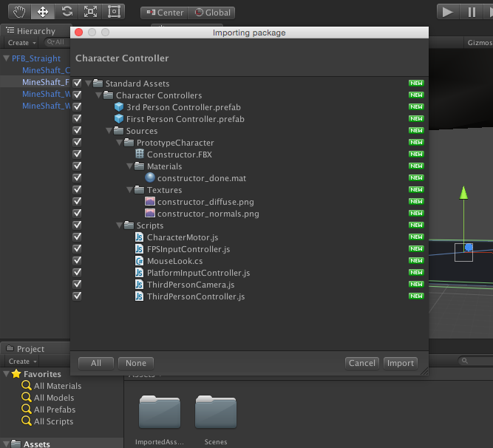Click All Models search icon in Favorites
Image resolution: width=493 pixels, height=448 pixels.
pyautogui.click(x=27, y=398)
